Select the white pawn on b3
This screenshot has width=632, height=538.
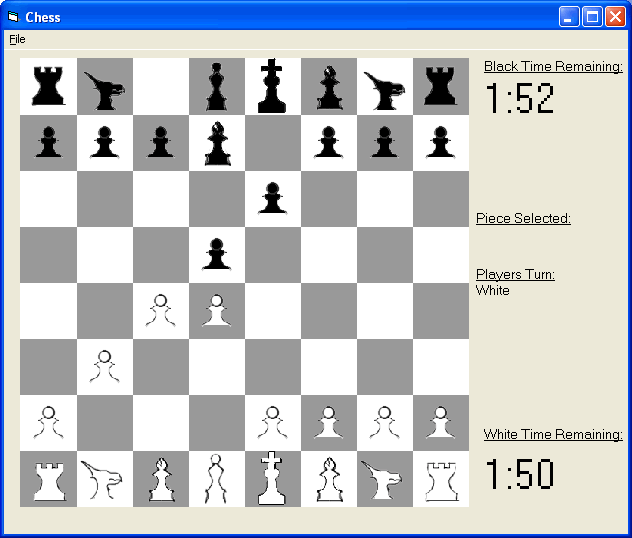(105, 366)
